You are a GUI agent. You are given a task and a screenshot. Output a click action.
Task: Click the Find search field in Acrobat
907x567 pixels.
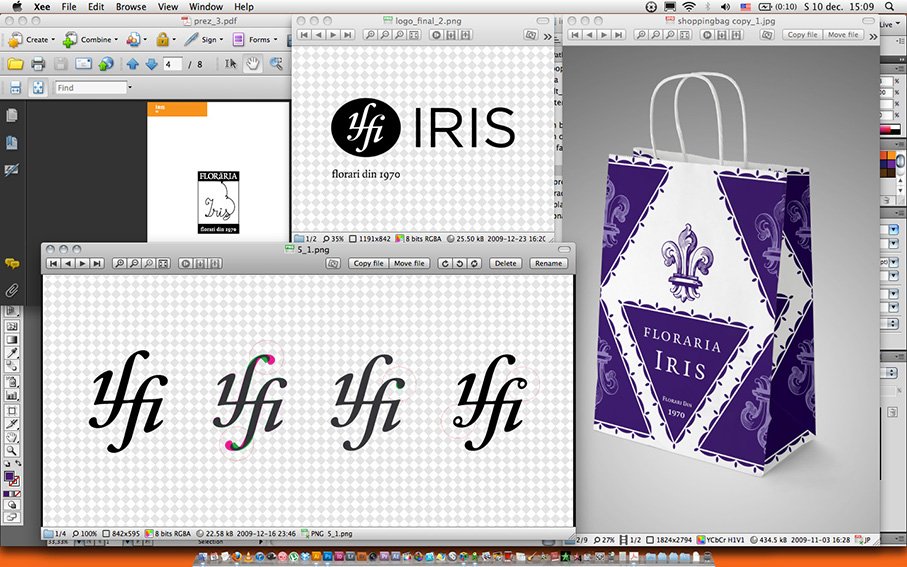[91, 88]
